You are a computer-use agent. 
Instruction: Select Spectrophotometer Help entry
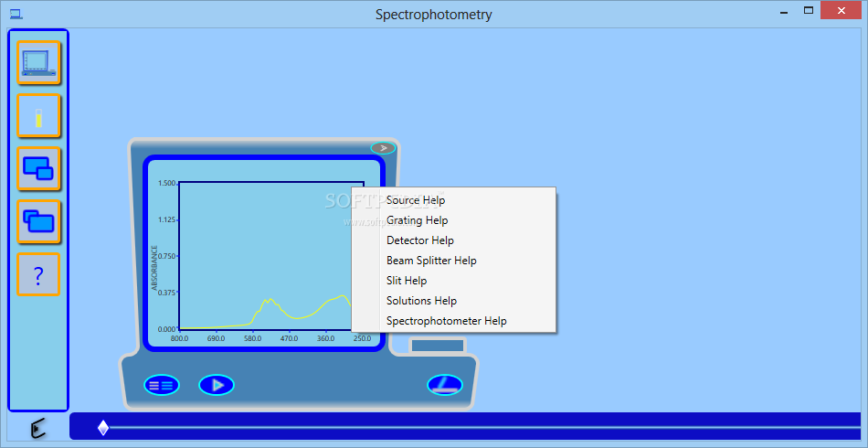click(x=447, y=321)
